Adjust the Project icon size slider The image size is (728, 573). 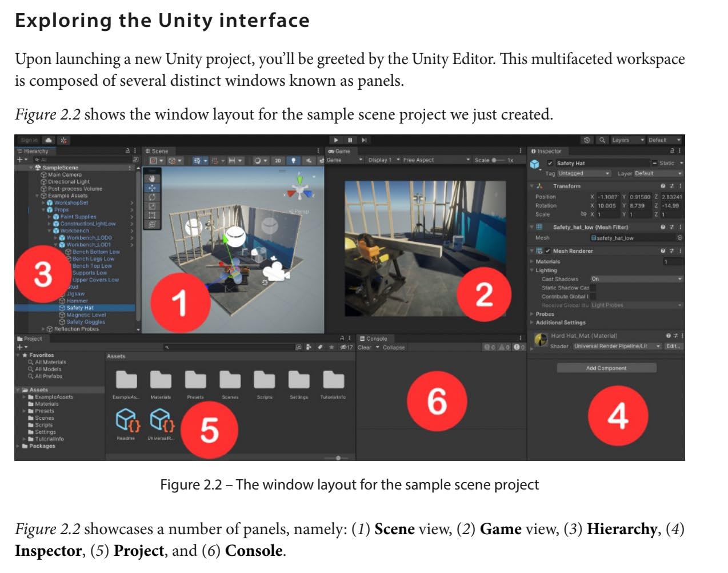coord(337,458)
